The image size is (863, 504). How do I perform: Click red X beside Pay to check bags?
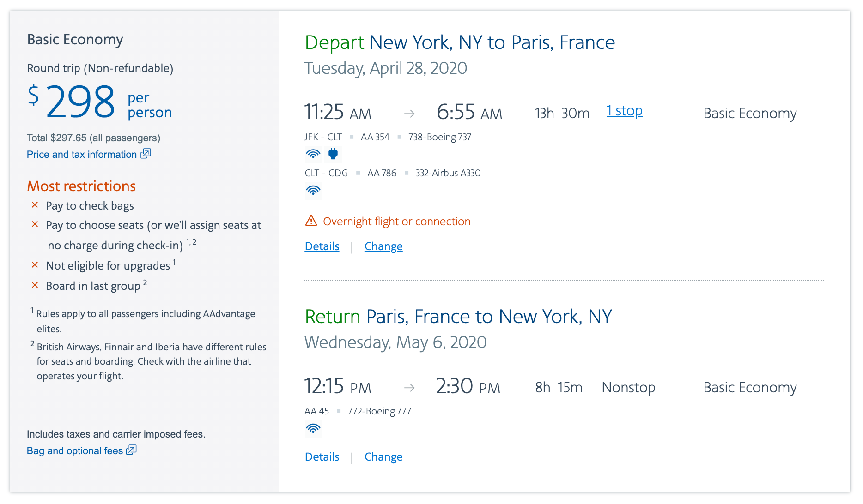[x=35, y=205]
